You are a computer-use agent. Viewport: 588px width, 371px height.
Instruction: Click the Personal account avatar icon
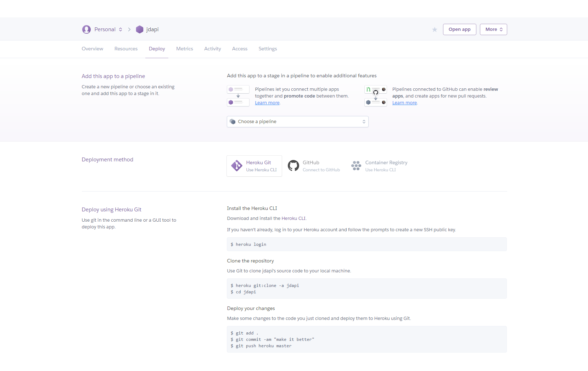click(86, 29)
